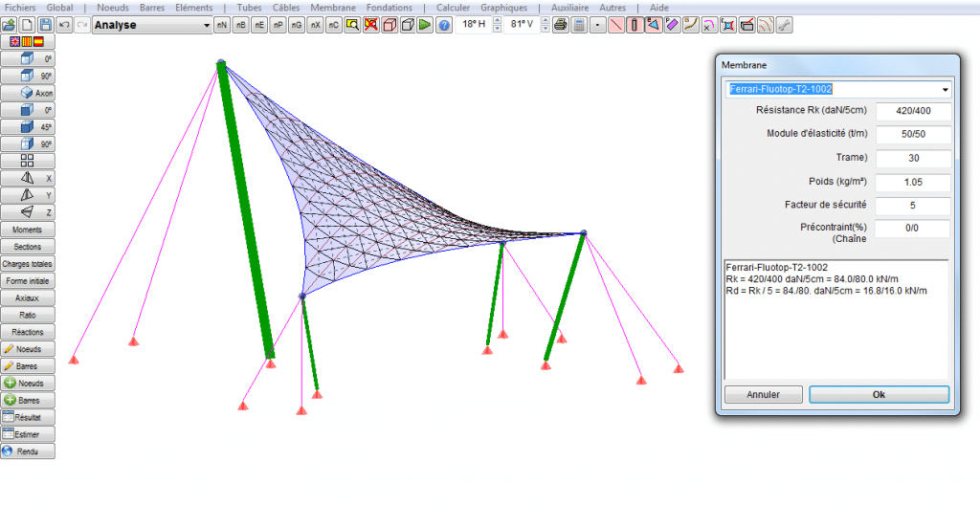Click the Charges totales button
Viewport: 980px width, 505px height.
(x=28, y=264)
